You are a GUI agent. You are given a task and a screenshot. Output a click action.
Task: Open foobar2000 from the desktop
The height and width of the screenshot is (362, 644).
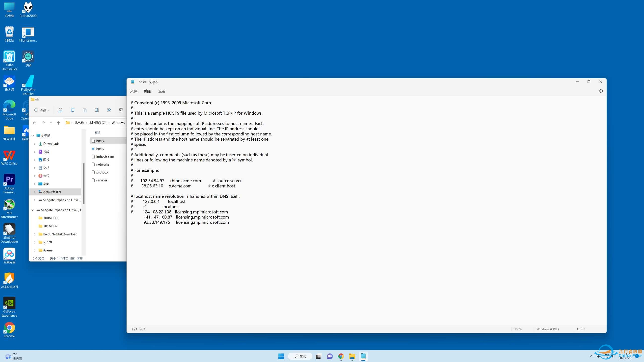point(28,7)
